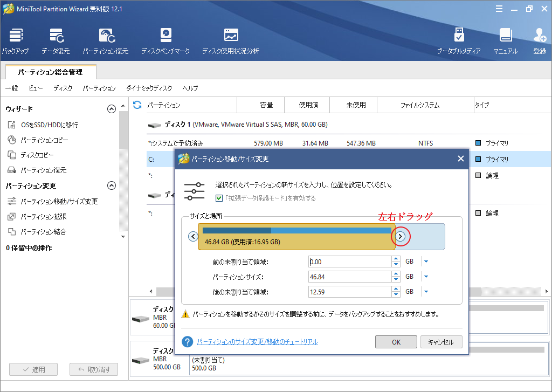
Task: Click ディスク 1 disk icon in list
Action: click(x=154, y=125)
